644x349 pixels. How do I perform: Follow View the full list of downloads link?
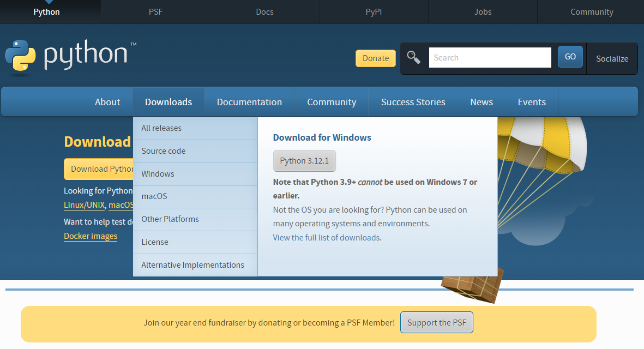[327, 238]
